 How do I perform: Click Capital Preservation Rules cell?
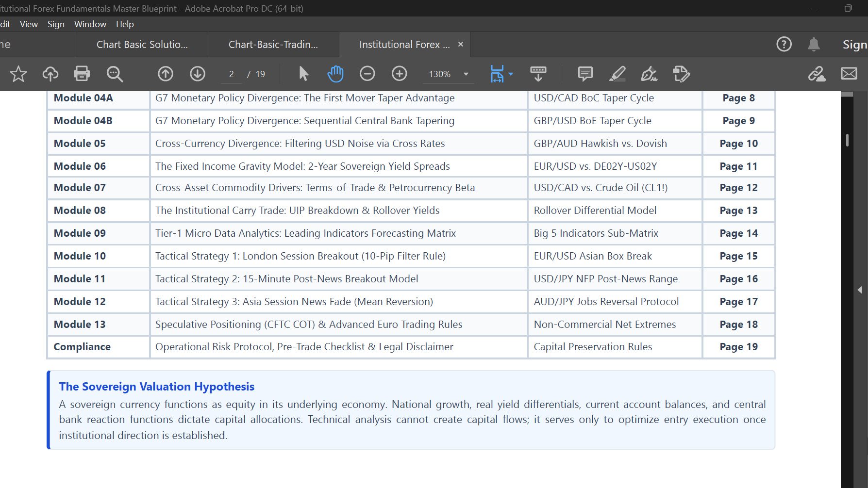click(615, 347)
